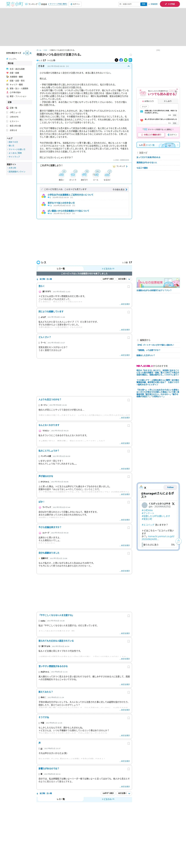This screenshot has width=186, height=868.
Task: Open 美容・ファッション category
Action: point(16,96)
